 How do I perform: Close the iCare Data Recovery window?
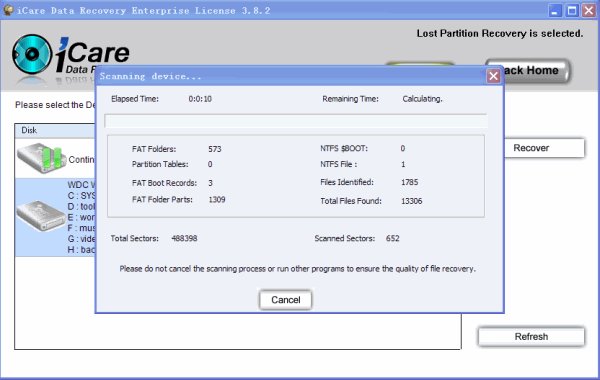(x=589, y=10)
